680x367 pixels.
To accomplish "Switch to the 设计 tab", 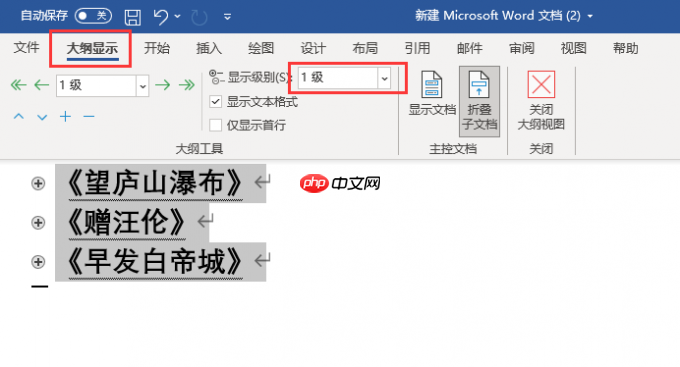I will (313, 48).
